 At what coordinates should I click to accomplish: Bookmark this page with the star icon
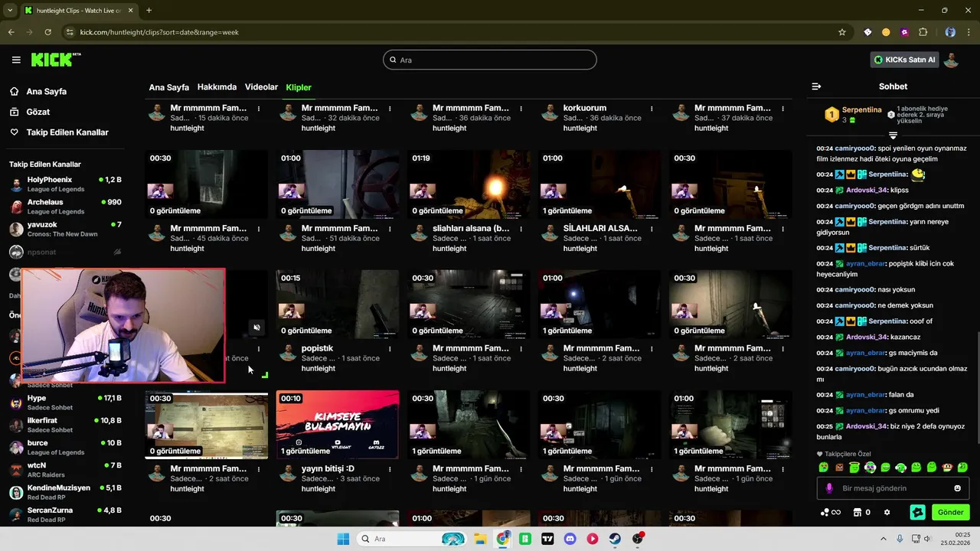coord(842,32)
